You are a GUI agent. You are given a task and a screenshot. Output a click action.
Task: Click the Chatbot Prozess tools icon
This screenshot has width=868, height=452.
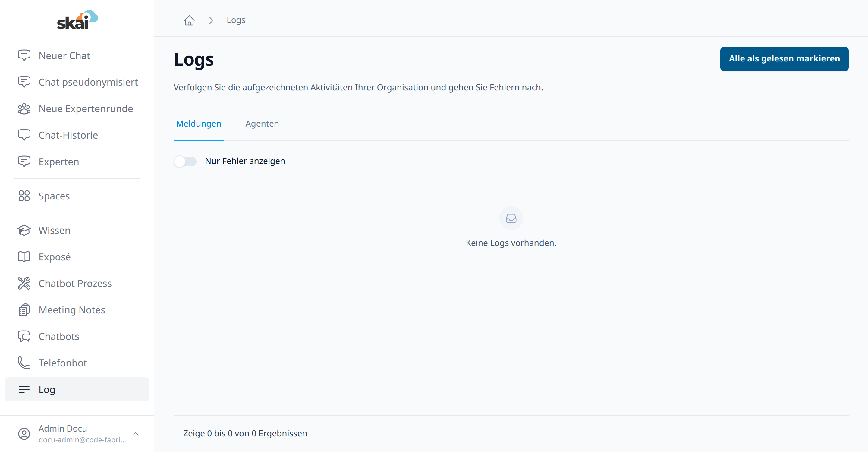(24, 283)
